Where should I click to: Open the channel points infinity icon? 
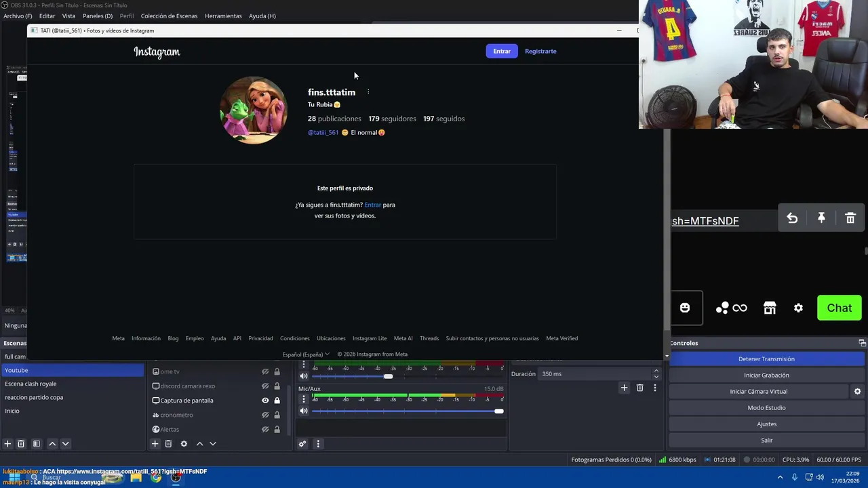pyautogui.click(x=739, y=308)
